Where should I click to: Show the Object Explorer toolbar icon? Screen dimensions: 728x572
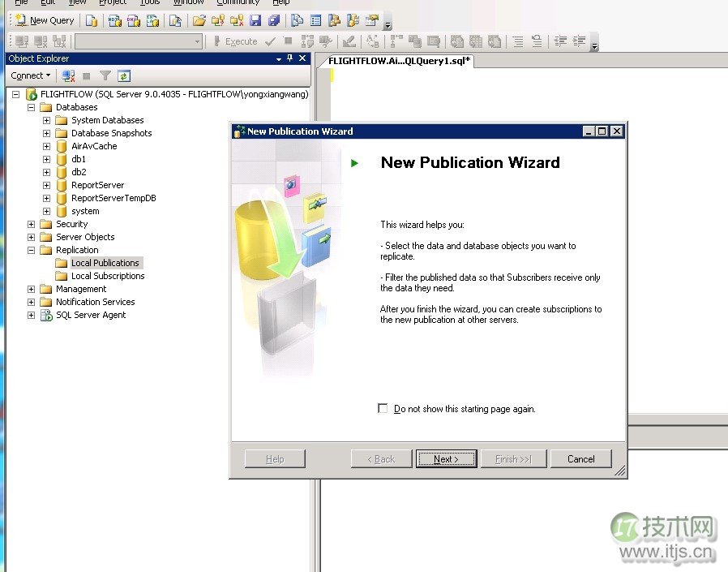(x=334, y=20)
